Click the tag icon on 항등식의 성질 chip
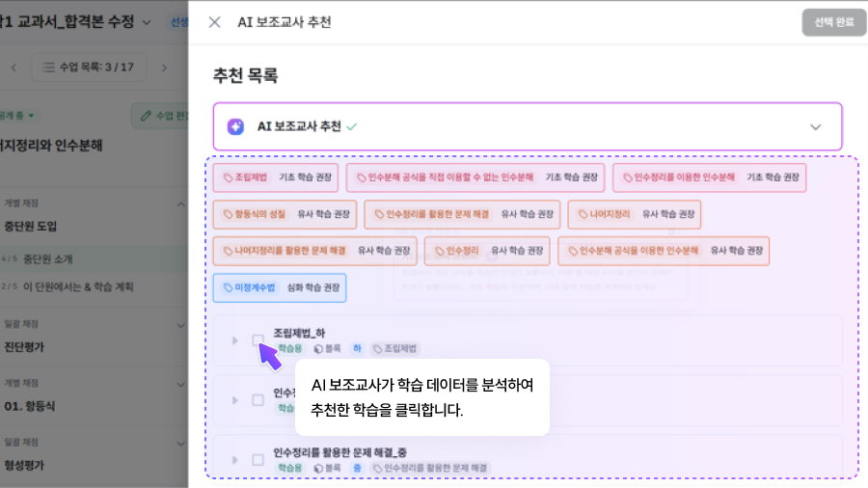The width and height of the screenshot is (868, 488). coord(228,214)
